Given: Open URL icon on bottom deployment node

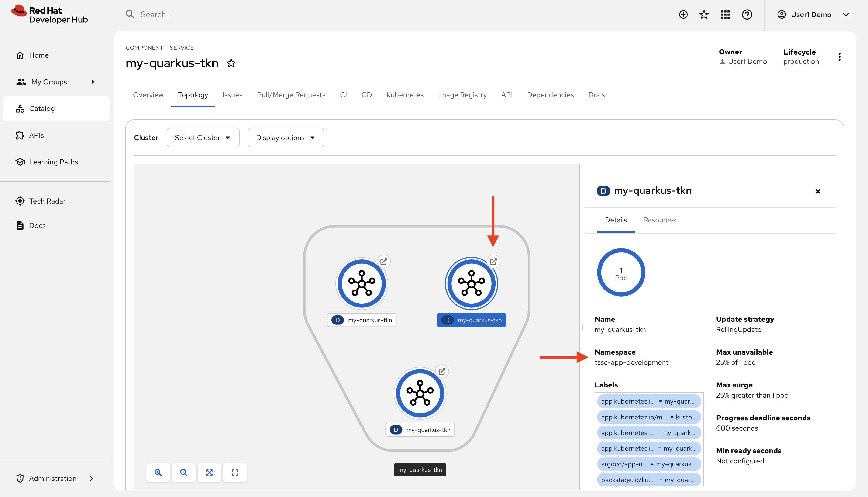Looking at the screenshot, I should pyautogui.click(x=442, y=371).
